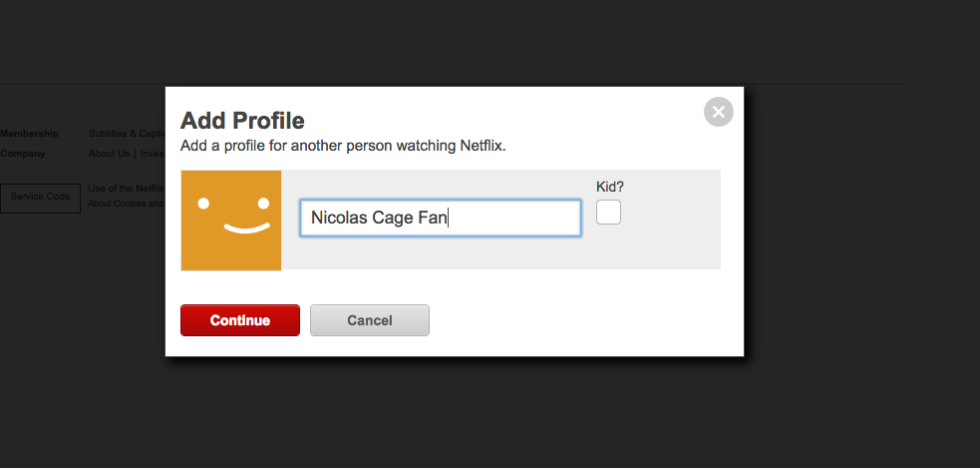Open the Service Code button
This screenshot has height=468, width=980.
(x=40, y=197)
